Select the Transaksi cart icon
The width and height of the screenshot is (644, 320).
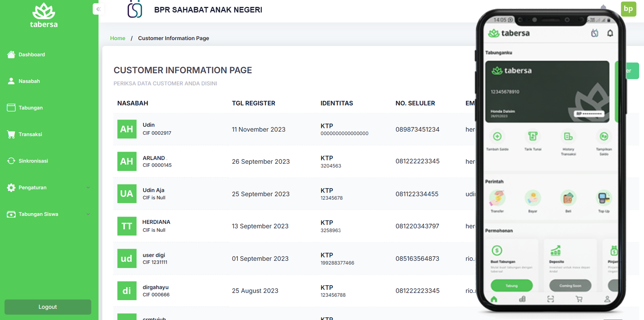click(11, 134)
